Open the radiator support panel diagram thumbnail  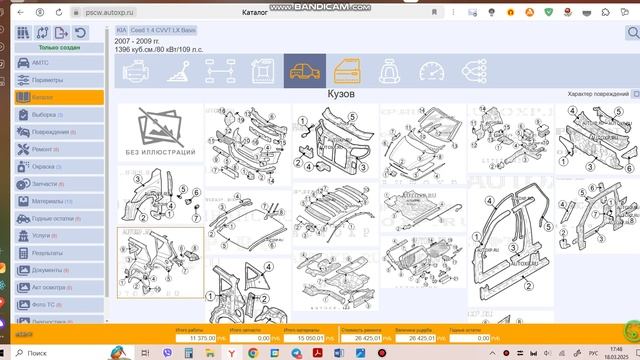pyautogui.click(x=336, y=141)
